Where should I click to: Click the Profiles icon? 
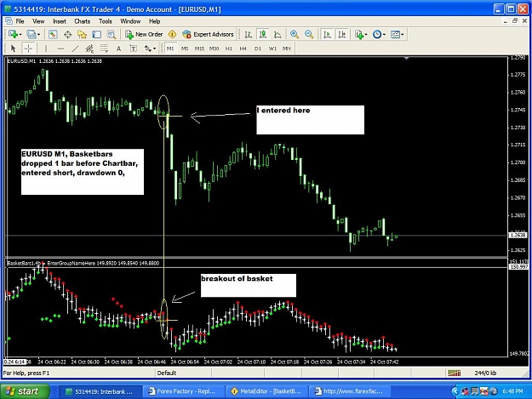(31, 34)
